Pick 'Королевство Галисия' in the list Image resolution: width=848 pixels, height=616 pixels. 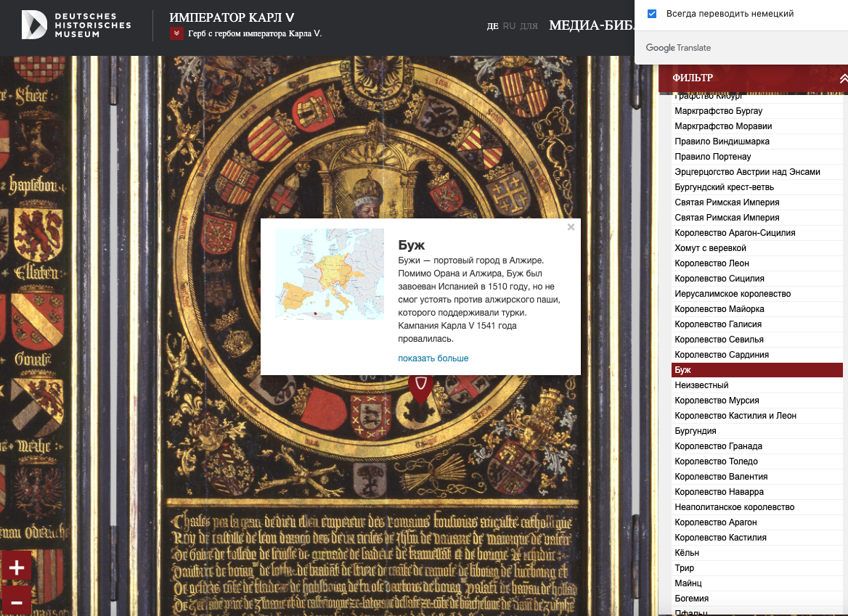pyautogui.click(x=757, y=324)
